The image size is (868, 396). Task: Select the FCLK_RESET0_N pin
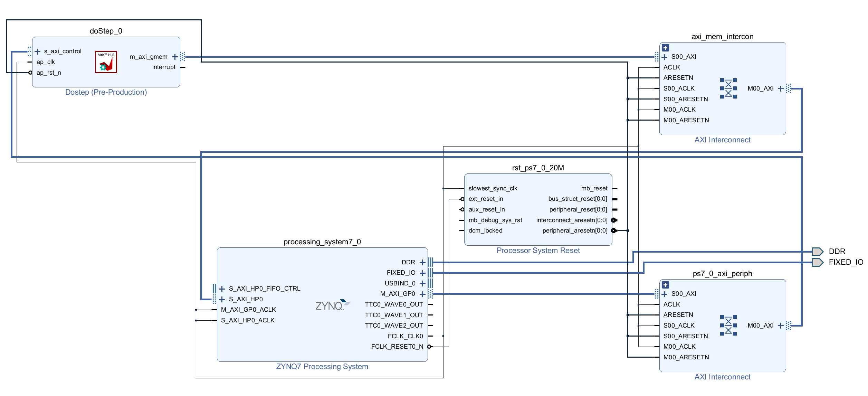pyautogui.click(x=430, y=347)
